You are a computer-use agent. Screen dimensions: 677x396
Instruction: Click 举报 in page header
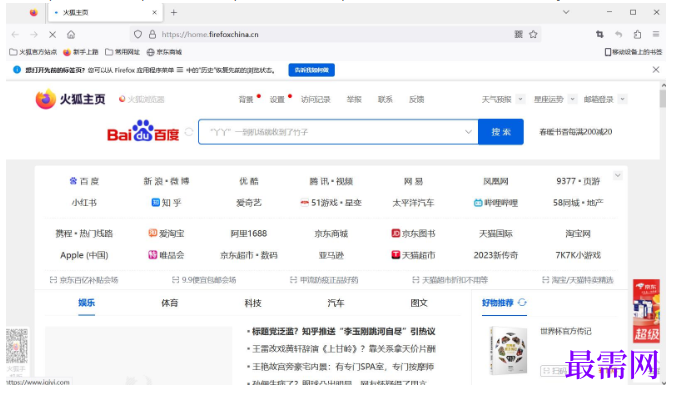coord(354,99)
